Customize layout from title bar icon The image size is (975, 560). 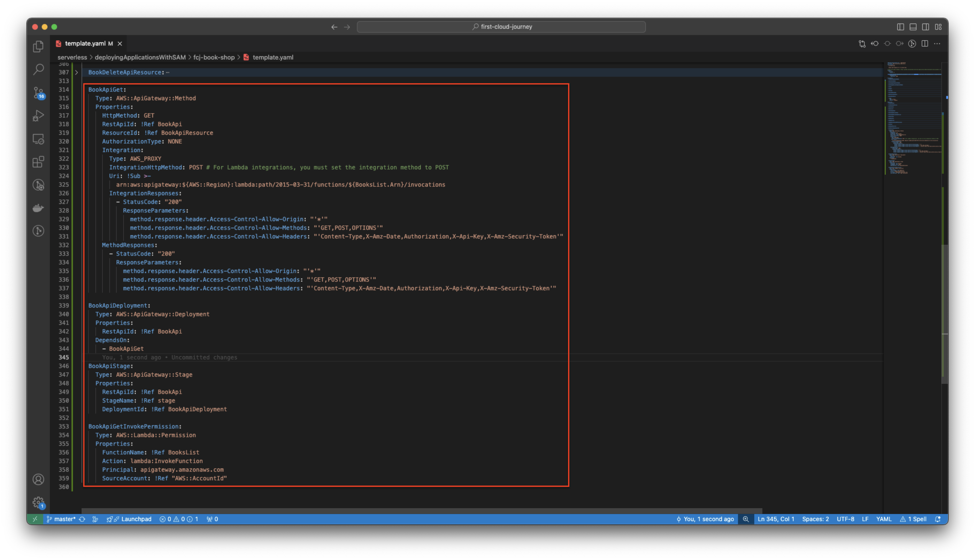(939, 27)
